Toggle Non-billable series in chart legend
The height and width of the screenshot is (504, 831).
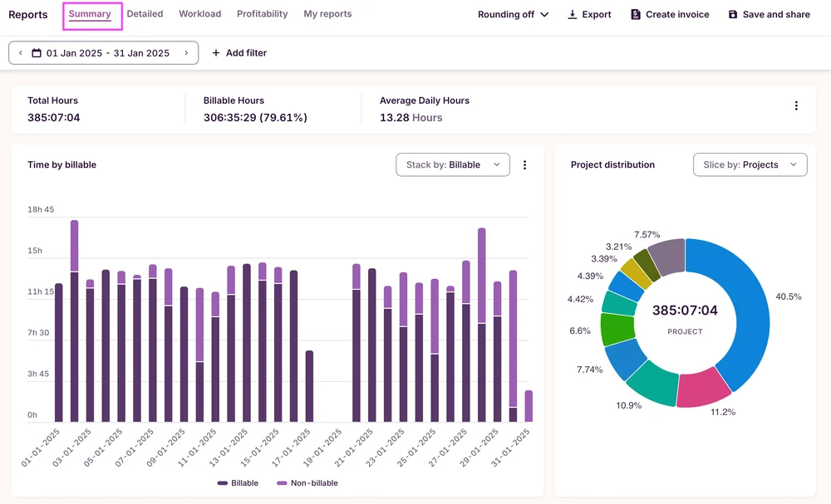(307, 483)
